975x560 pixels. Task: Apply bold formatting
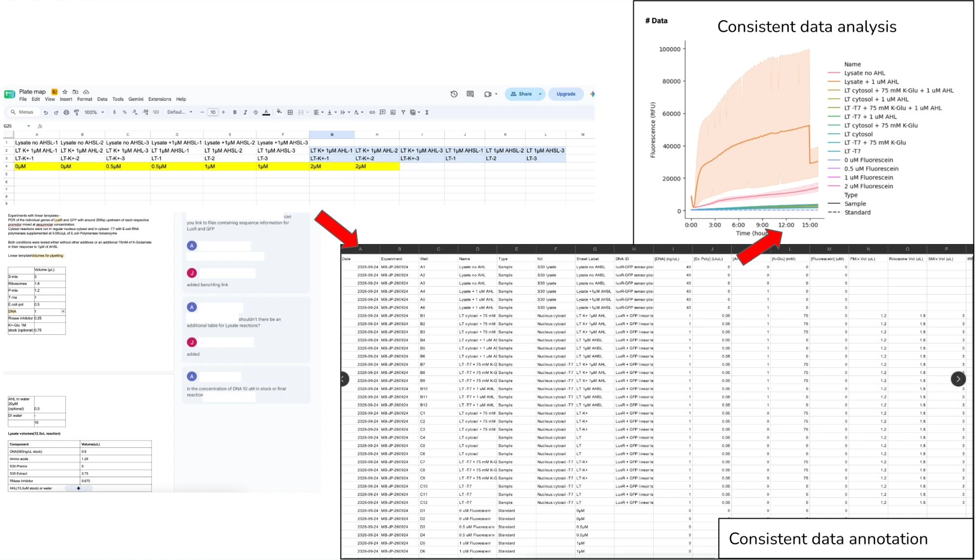(235, 112)
